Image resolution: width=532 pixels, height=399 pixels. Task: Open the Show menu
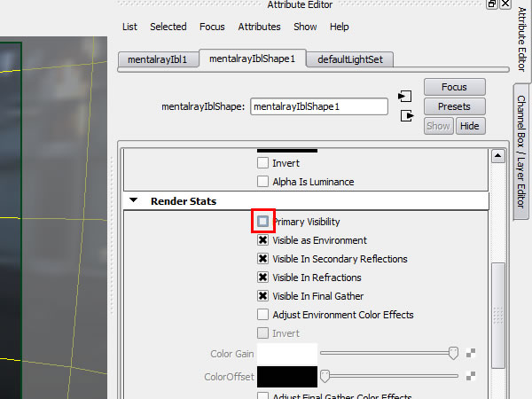pos(305,27)
